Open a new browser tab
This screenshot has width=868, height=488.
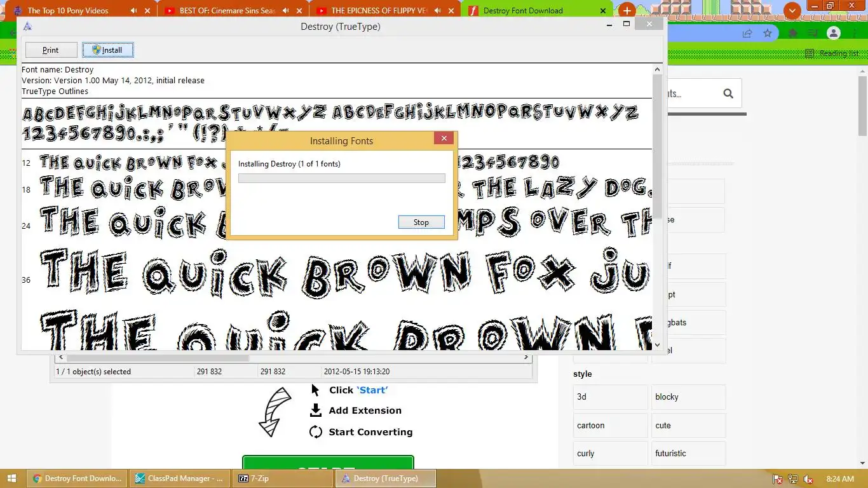pyautogui.click(x=627, y=11)
